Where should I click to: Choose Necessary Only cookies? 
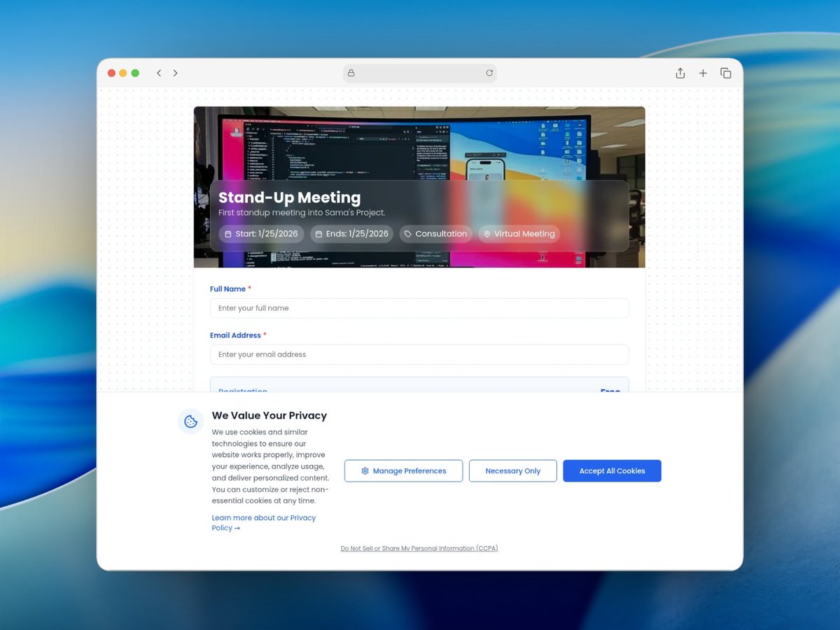pos(513,471)
